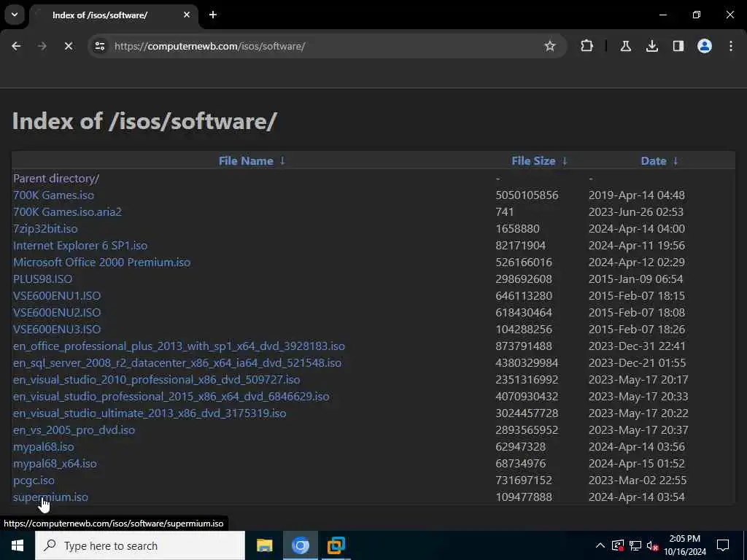Download en_visual_studio_ultimate_2013 iso
The width and height of the screenshot is (747, 560).
pyautogui.click(x=150, y=413)
